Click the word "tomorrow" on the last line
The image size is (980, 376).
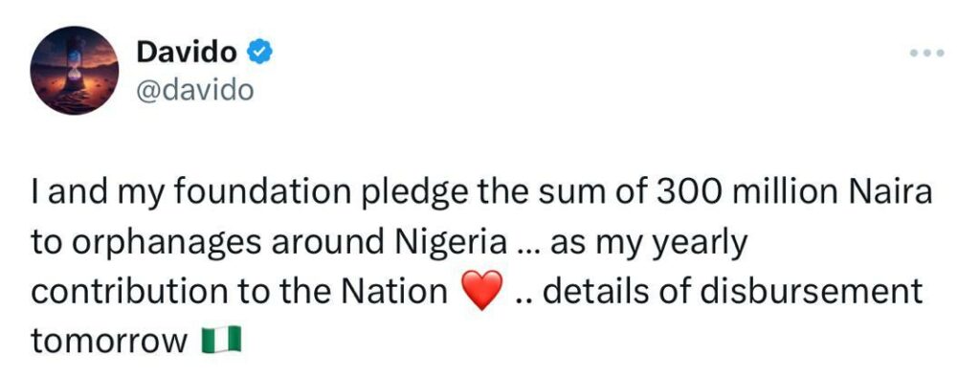(x=109, y=342)
